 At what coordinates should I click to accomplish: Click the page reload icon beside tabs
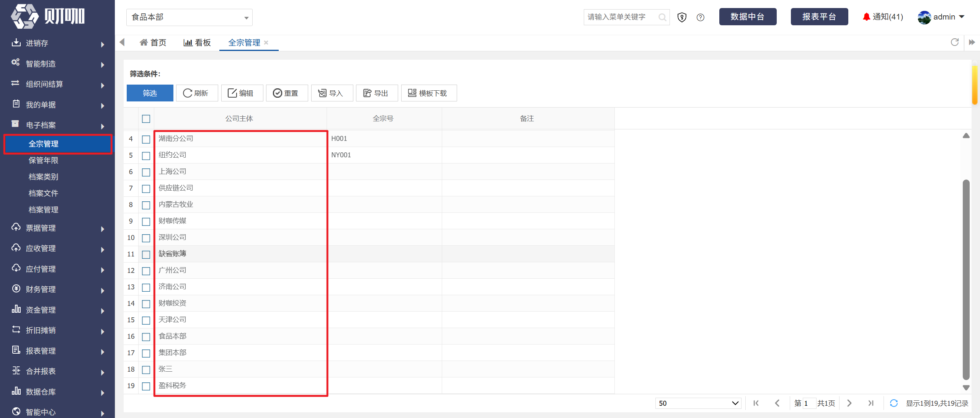tap(955, 42)
